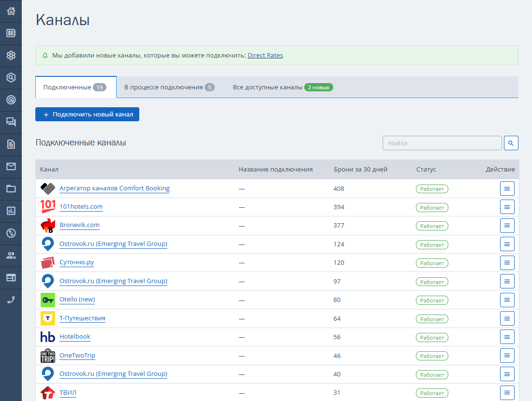Switch to Все доступные каналы tab

click(282, 87)
